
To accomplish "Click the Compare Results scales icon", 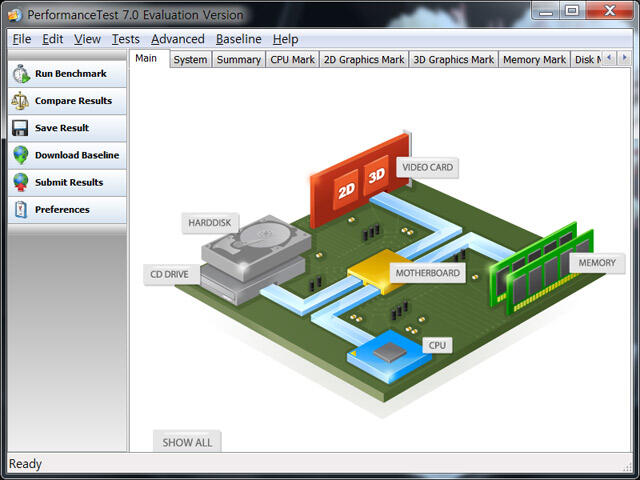I will tap(20, 101).
